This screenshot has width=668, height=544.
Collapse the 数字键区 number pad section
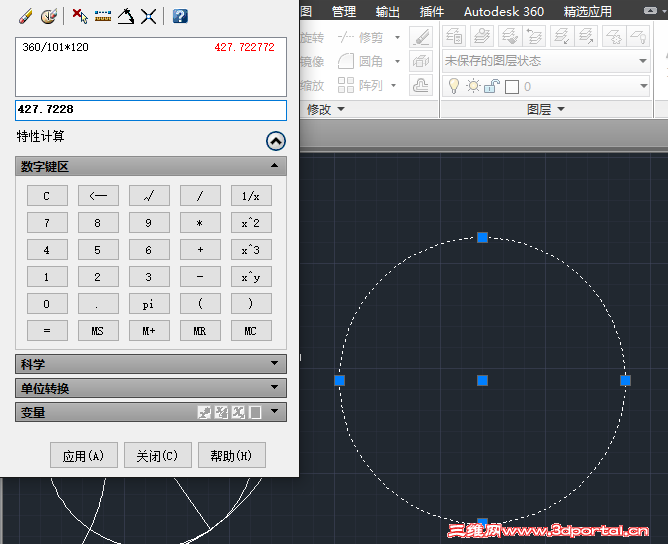coord(274,166)
